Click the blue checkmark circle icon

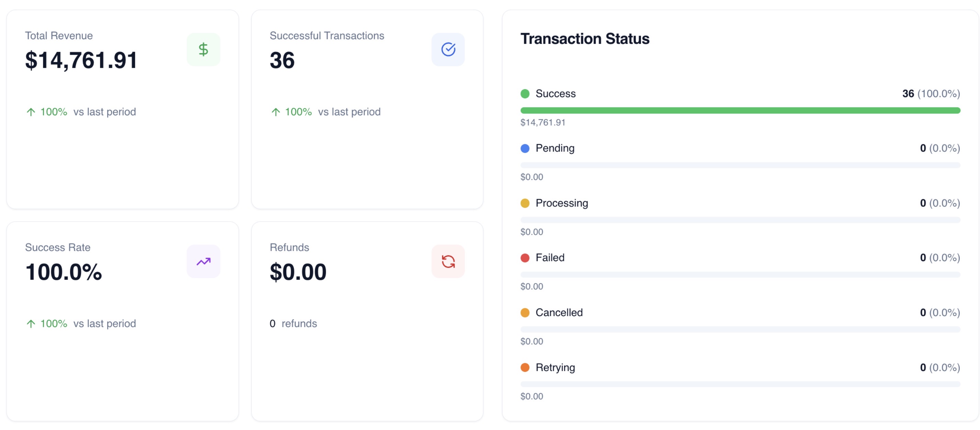click(x=448, y=50)
